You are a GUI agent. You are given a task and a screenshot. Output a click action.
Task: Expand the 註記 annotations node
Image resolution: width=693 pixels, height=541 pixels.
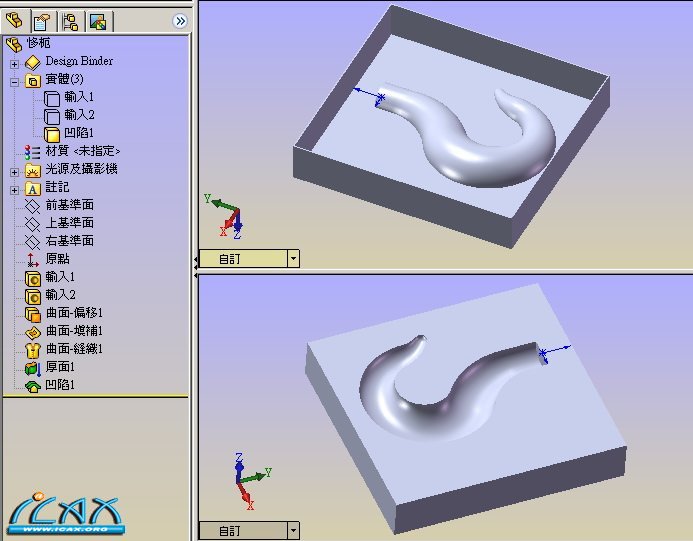pos(14,190)
